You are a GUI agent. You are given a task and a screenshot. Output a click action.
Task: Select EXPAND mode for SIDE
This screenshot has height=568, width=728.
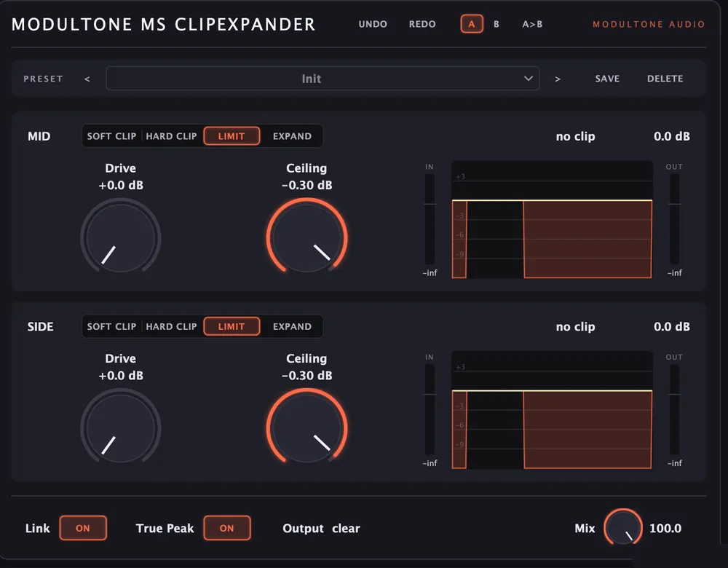(x=292, y=326)
